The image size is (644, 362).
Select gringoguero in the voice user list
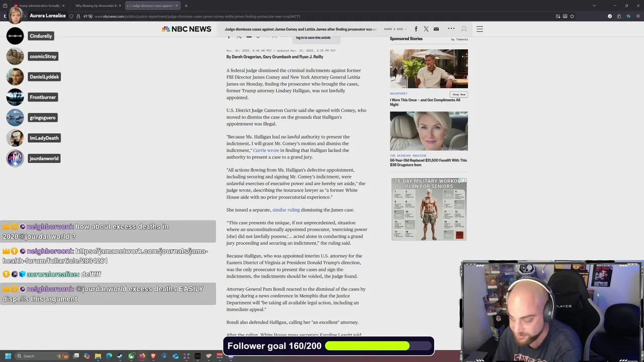click(43, 118)
